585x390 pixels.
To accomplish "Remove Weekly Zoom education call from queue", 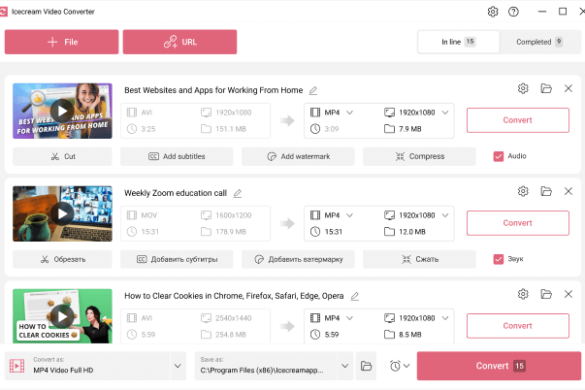I will point(568,191).
